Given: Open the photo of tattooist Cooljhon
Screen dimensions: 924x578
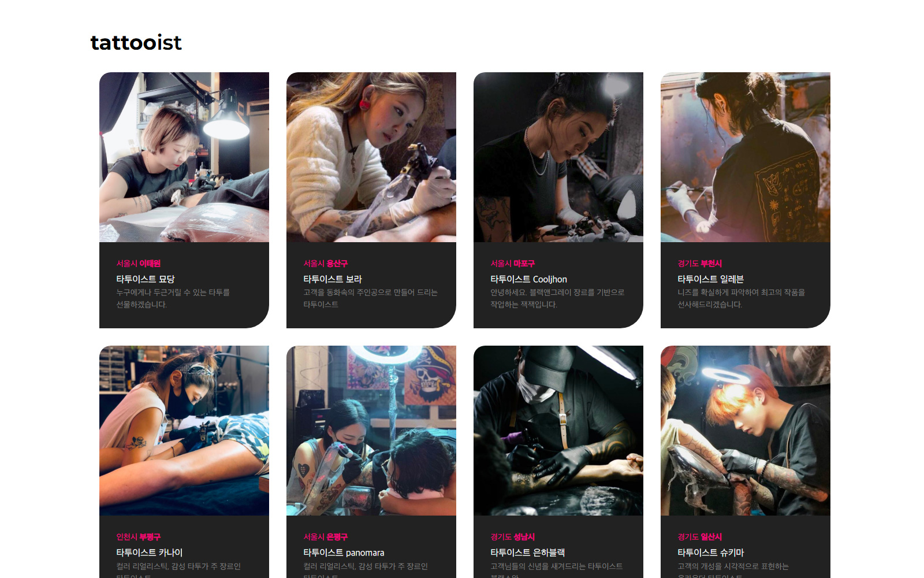Looking at the screenshot, I should (558, 157).
